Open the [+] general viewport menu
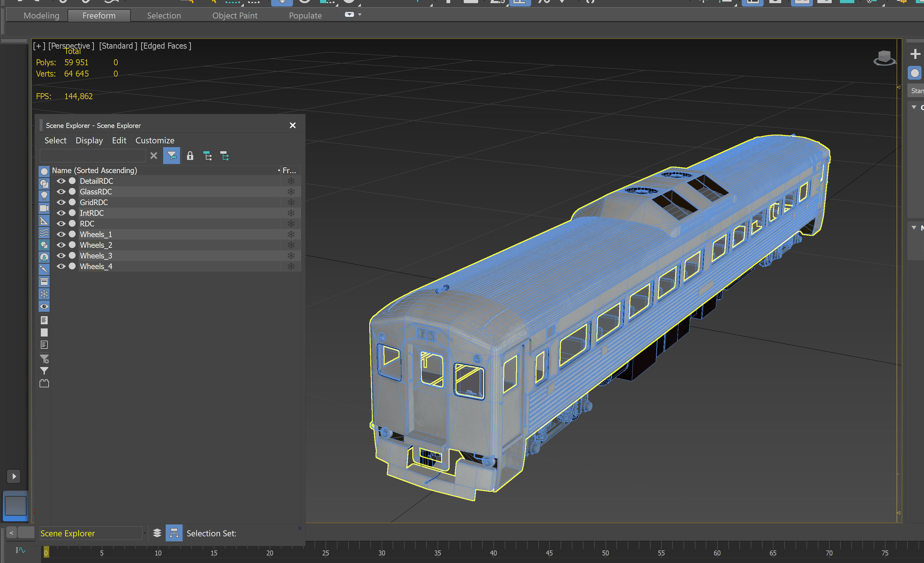The image size is (924, 563). click(x=39, y=46)
